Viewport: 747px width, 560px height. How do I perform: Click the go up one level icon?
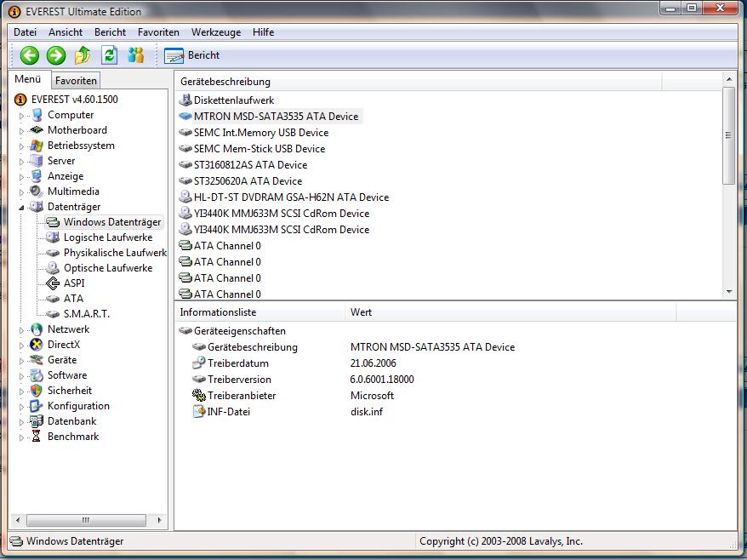(83, 56)
